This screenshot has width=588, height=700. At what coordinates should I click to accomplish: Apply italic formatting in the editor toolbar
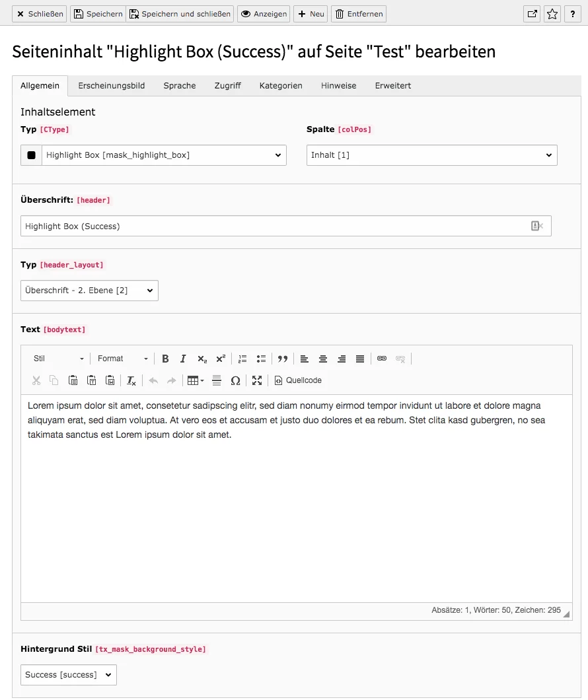183,358
